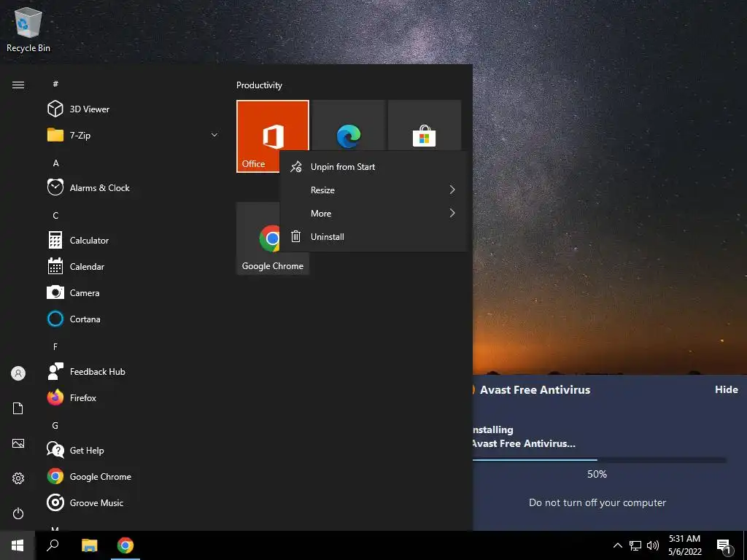
Task: Click the G letter header
Action: point(55,425)
